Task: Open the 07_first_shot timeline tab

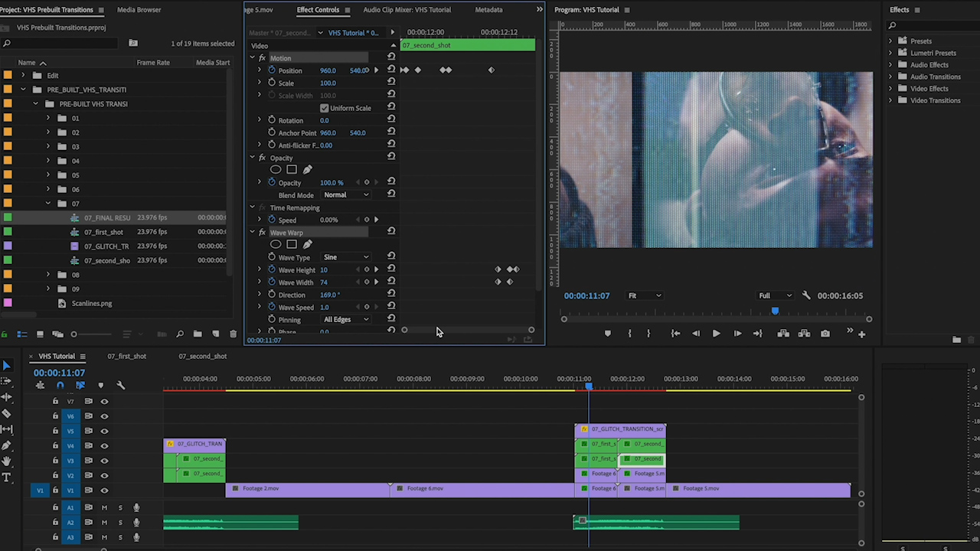Action: point(126,356)
